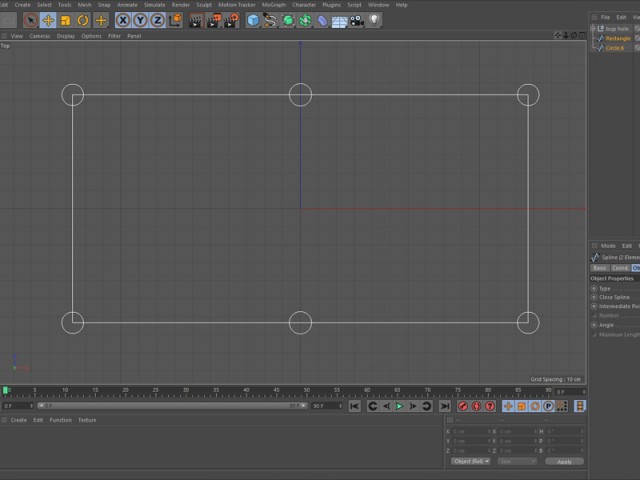Select the Circle.6 spline object
Screen dimensions: 640x480
[614, 48]
